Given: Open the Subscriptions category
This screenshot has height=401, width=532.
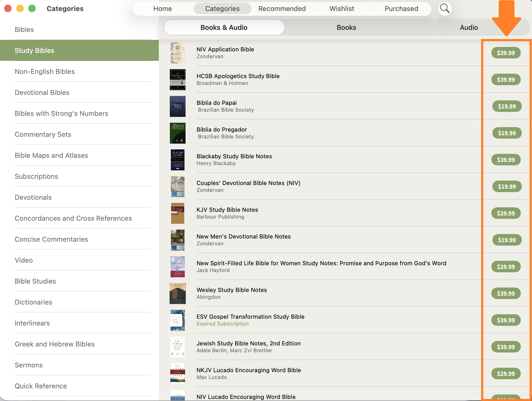Looking at the screenshot, I should click(x=79, y=176).
